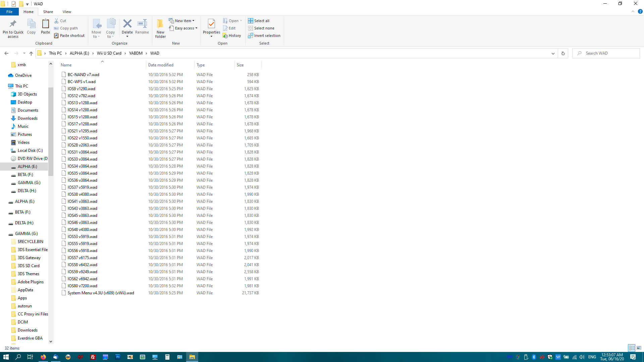Open taskbar Search
Viewport: 644px width, 362px height.
tap(18, 357)
